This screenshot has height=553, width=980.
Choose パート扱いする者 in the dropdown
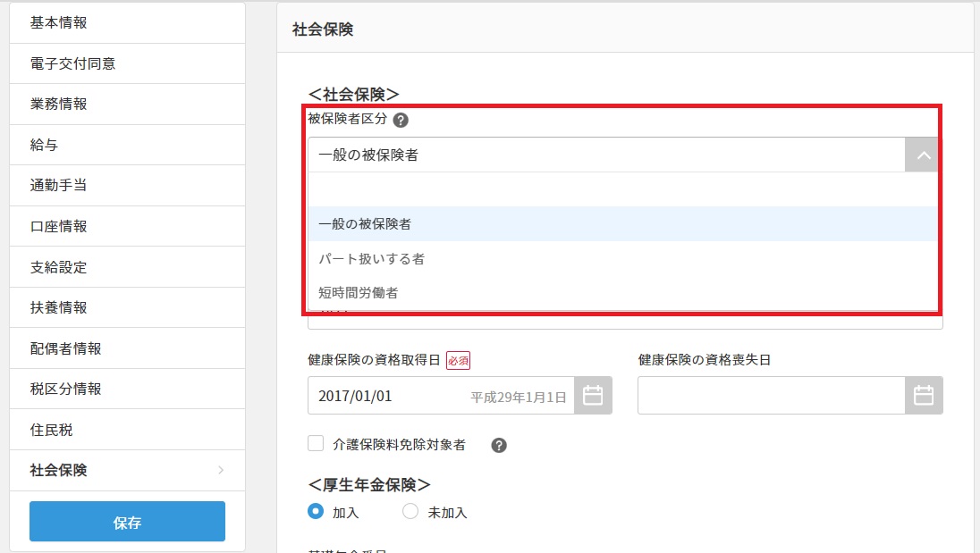pos(371,258)
